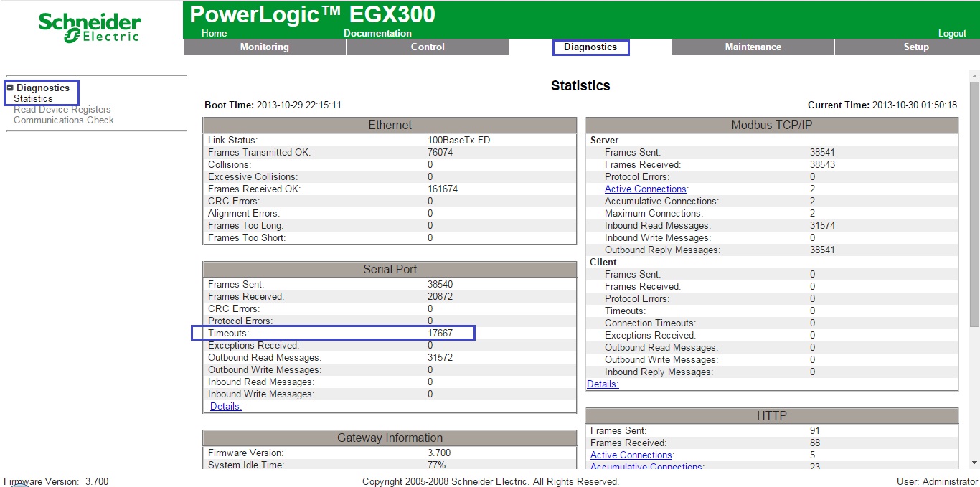Viewport: 980px width, 487px height.
Task: Click Inbound Read Messages value 31574
Action: (822, 226)
